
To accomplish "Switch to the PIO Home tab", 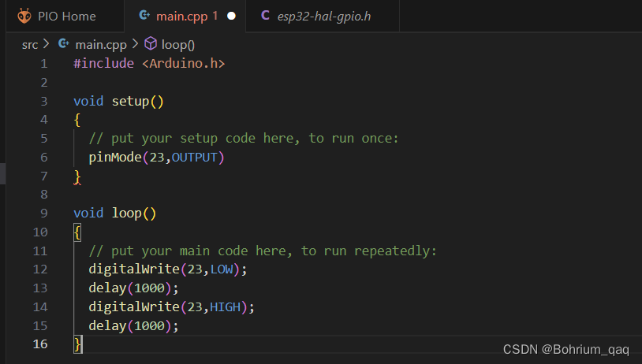I will tap(65, 17).
